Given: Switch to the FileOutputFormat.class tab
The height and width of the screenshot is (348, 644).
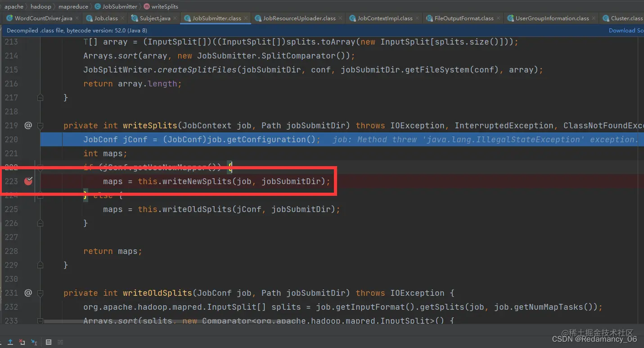Looking at the screenshot, I should [x=464, y=18].
